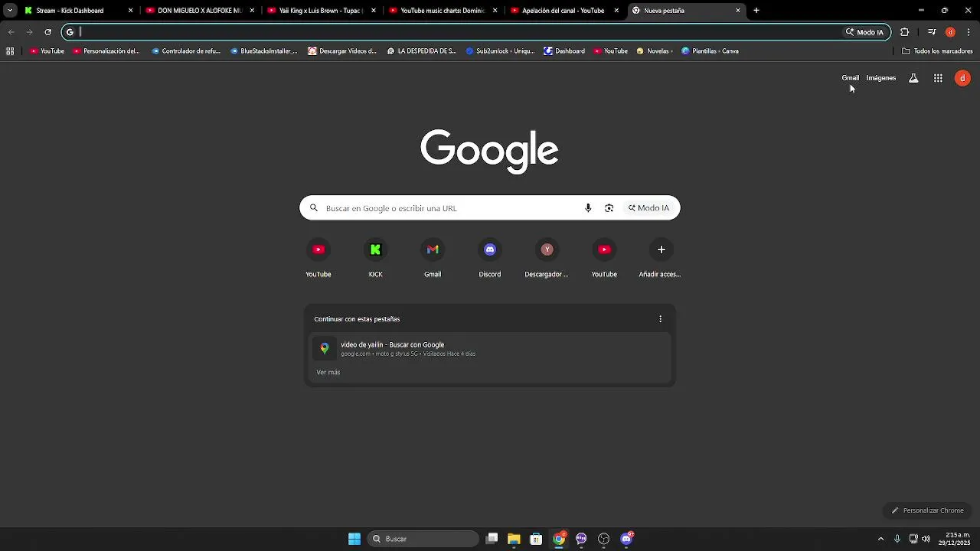The width and height of the screenshot is (980, 551).
Task: Open the Continuar con estas pestañas options menu
Action: (x=661, y=319)
